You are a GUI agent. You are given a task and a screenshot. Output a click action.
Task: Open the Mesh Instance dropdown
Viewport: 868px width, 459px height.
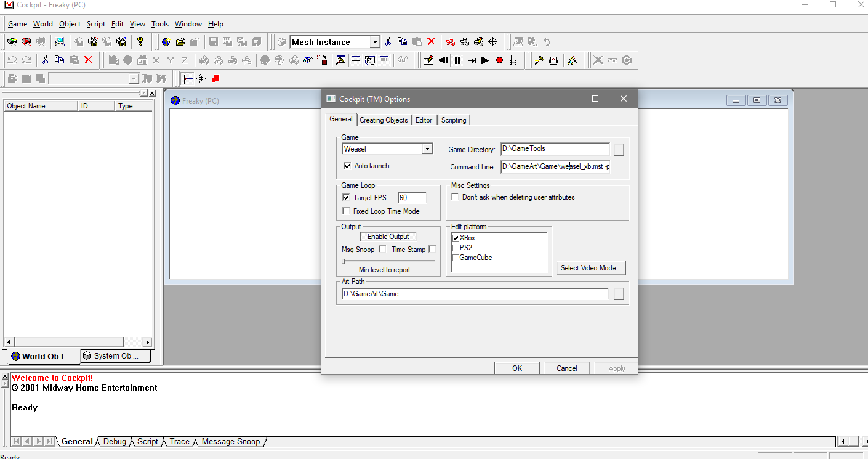point(375,42)
